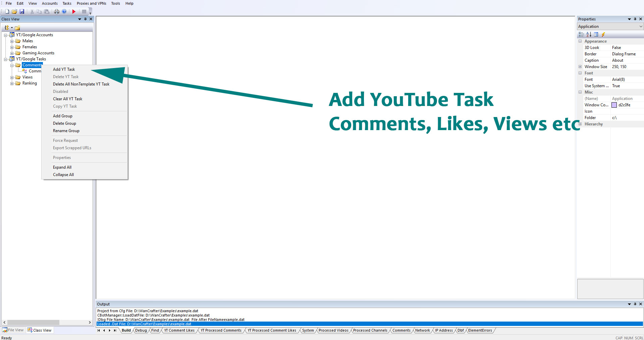This screenshot has height=340, width=644.
Task: Click the Print toolbar icon
Action: [x=57, y=11]
